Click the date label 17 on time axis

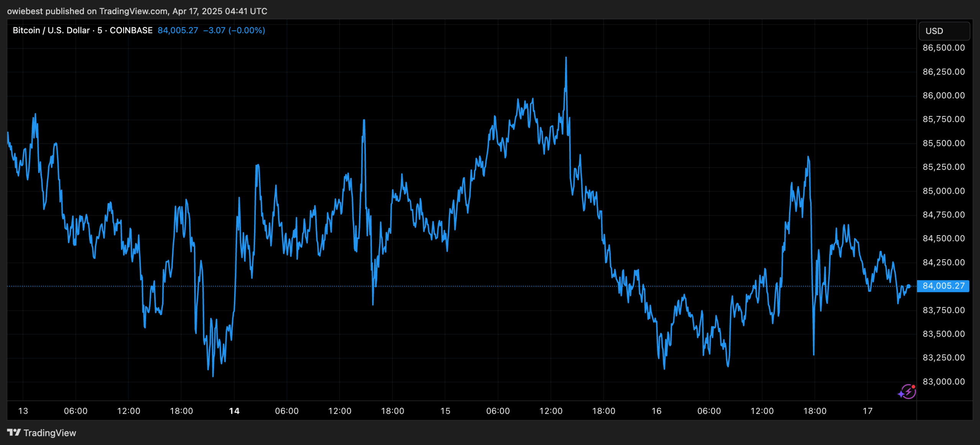(867, 411)
